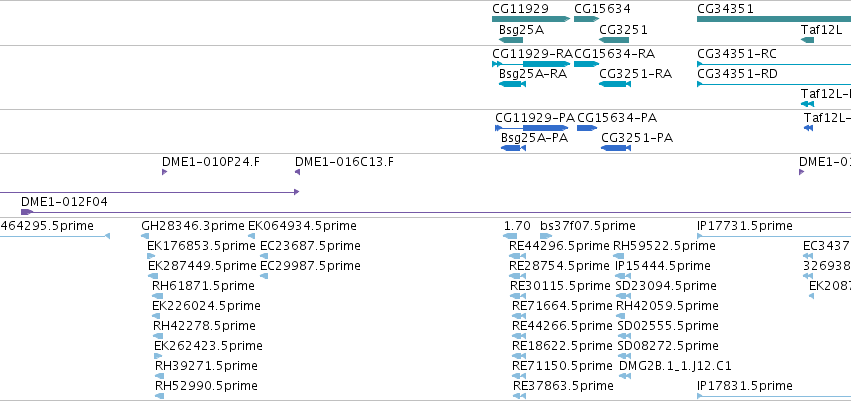Click the CG34351-RC transcript line
The height and width of the screenshot is (401, 851).
[x=774, y=64]
